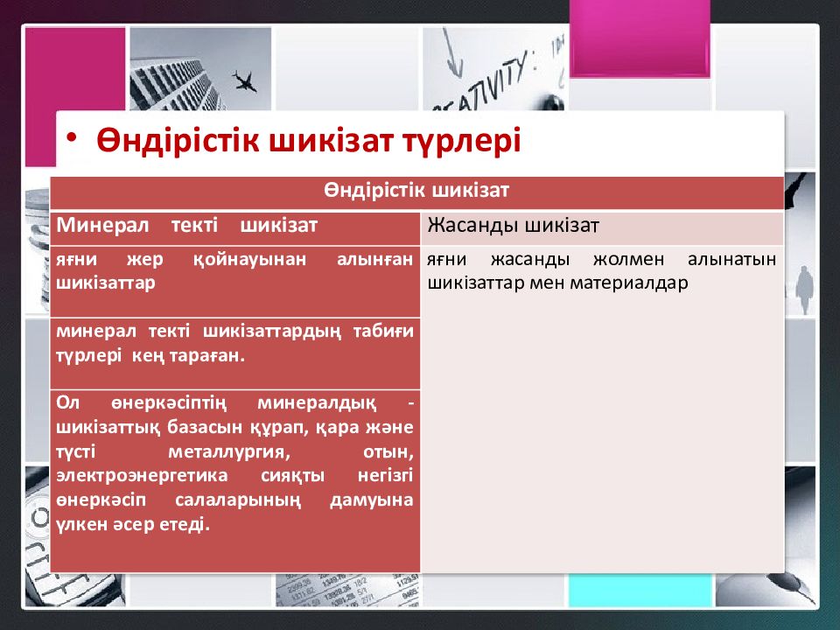840x630 pixels.
Task: Click the cyan square tile at bottom
Action: [x=640, y=591]
